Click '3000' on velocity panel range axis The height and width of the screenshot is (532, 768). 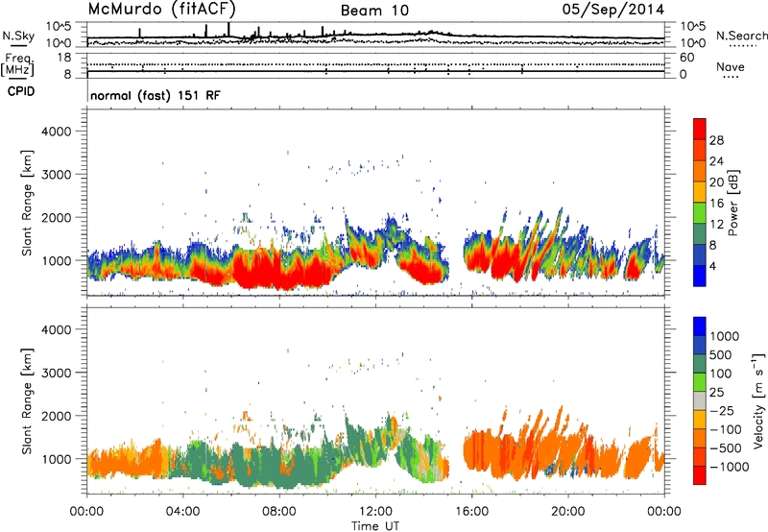coord(56,373)
